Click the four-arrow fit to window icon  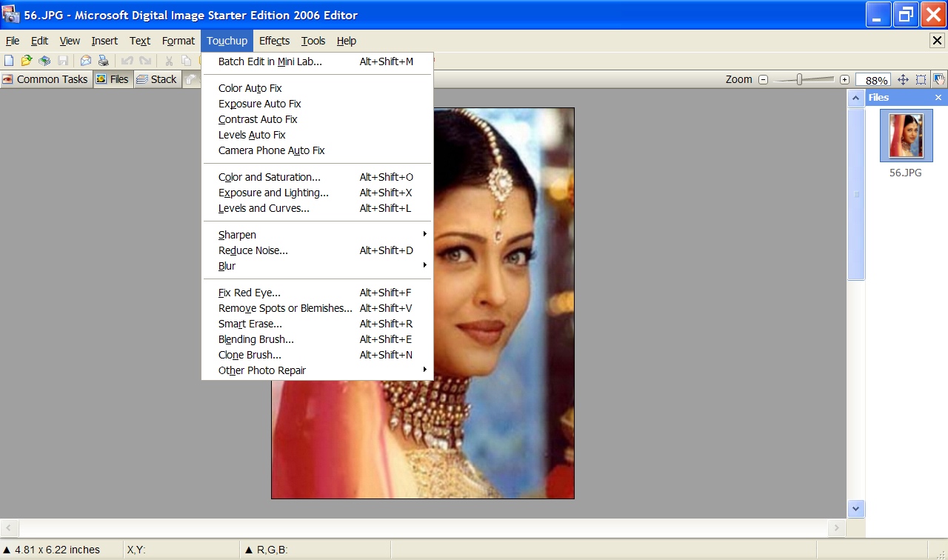903,79
